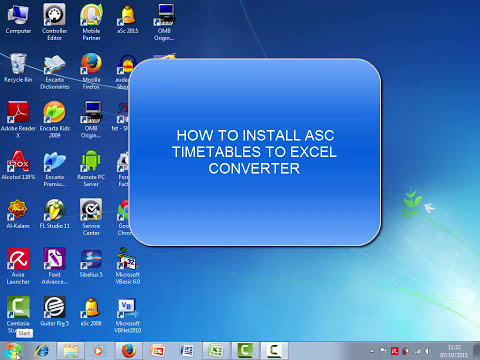This screenshot has height=360, width=480.
Task: Launch Internet Explorer from the taskbar
Action: [x=42, y=351]
